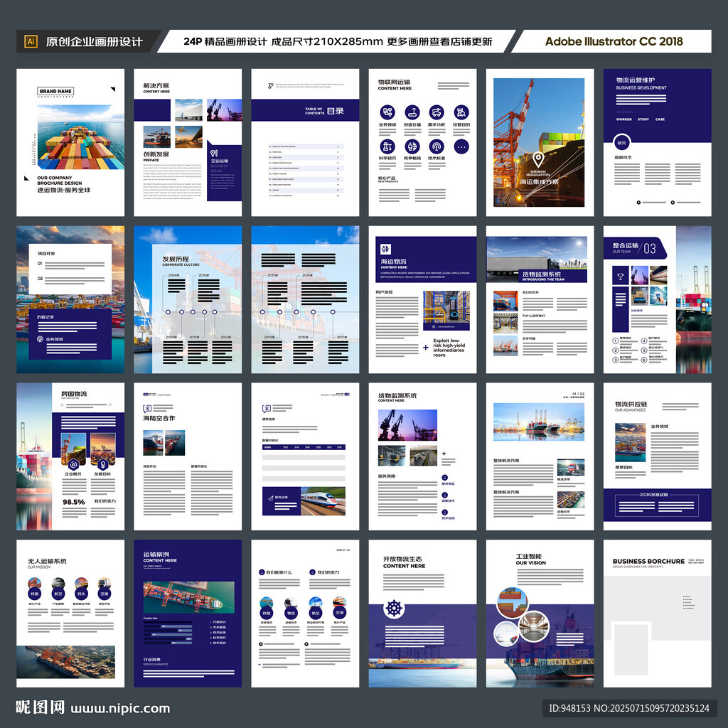Screen dimensions: 728x728
Task: Click the 海运集成方案 caption on crane photo
Action: pyautogui.click(x=539, y=181)
